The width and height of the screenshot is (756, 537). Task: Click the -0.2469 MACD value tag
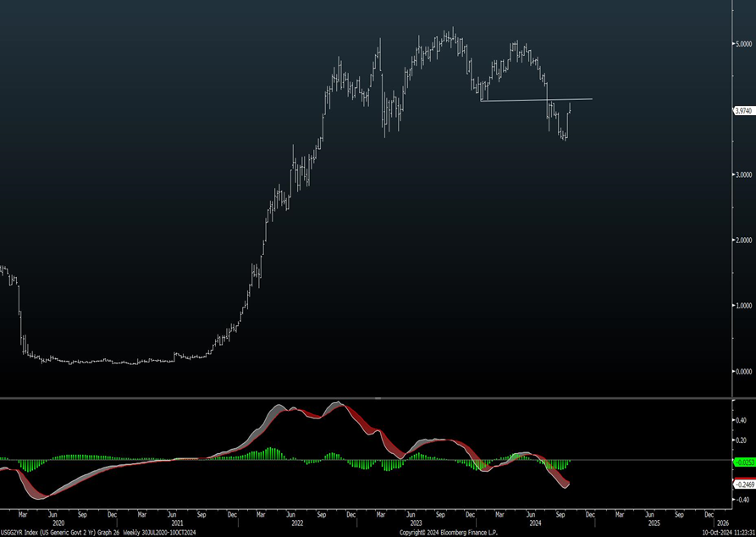743,484
